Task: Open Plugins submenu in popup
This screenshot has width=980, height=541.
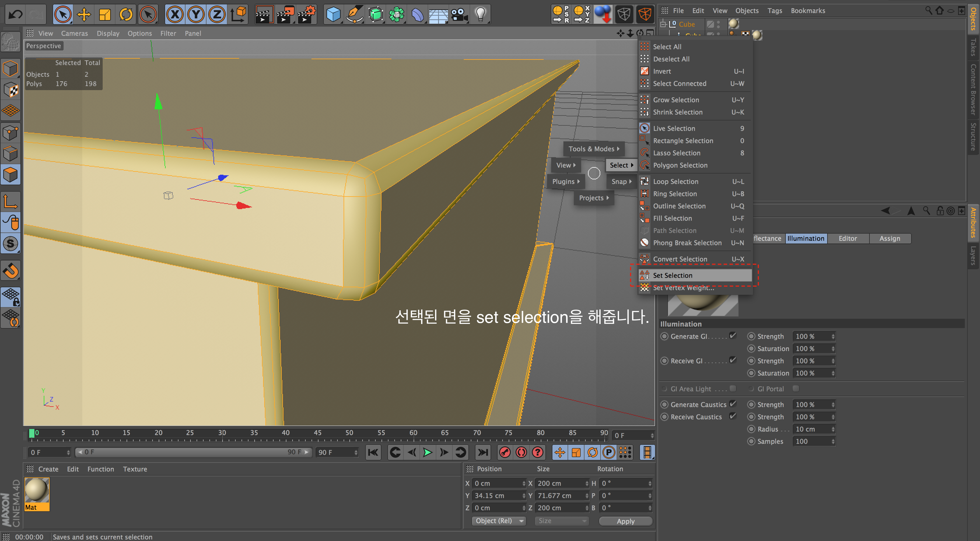Action: [x=566, y=181]
